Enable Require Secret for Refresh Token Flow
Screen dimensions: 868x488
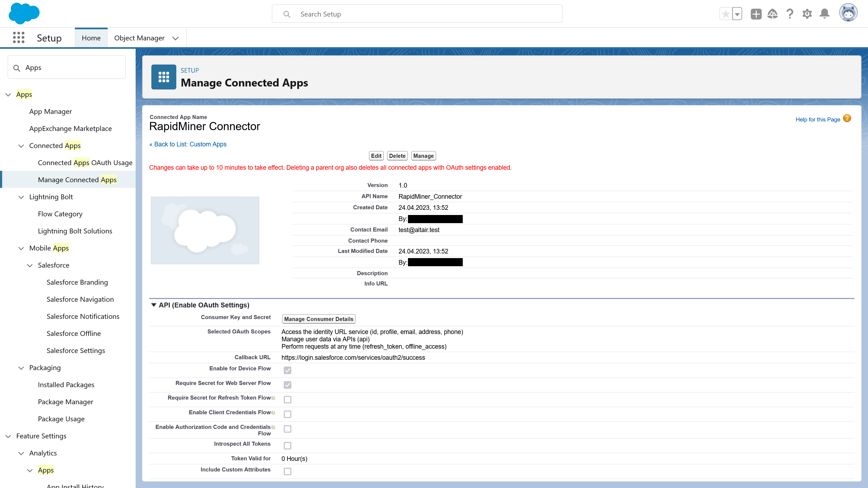[288, 399]
